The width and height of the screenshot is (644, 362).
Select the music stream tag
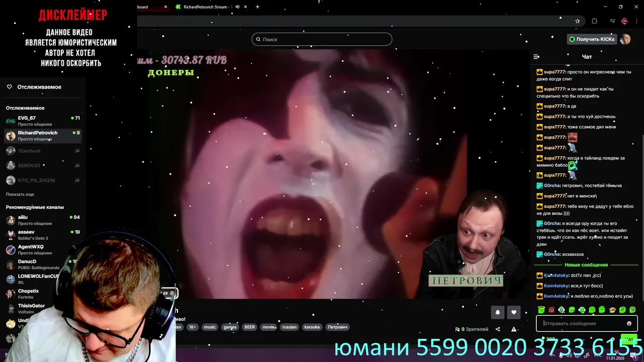coord(210,327)
